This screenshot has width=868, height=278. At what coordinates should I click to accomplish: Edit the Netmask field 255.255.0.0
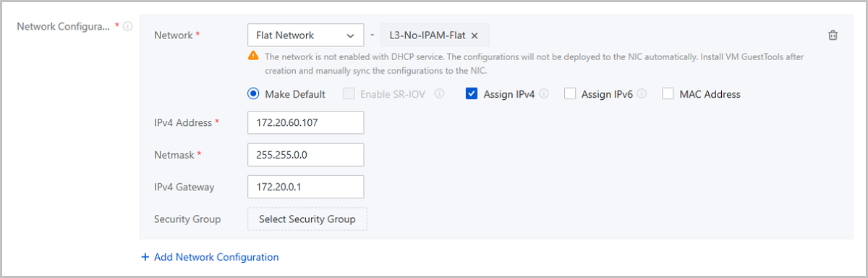click(x=305, y=154)
